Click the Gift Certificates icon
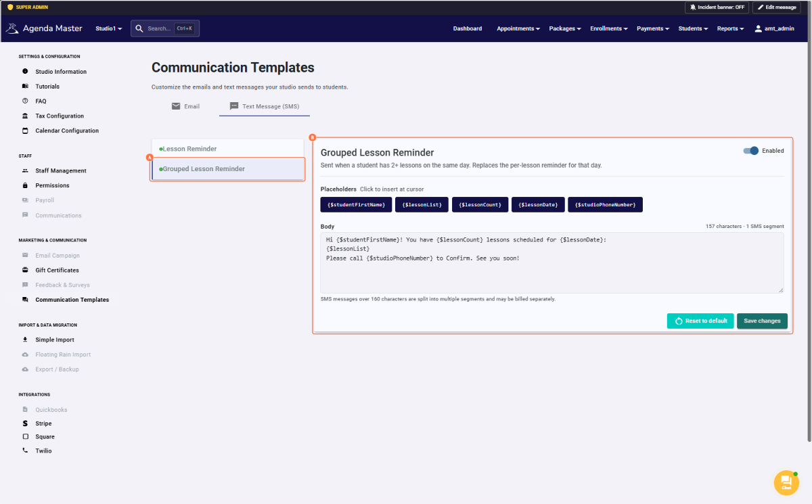812x504 pixels. [25, 270]
